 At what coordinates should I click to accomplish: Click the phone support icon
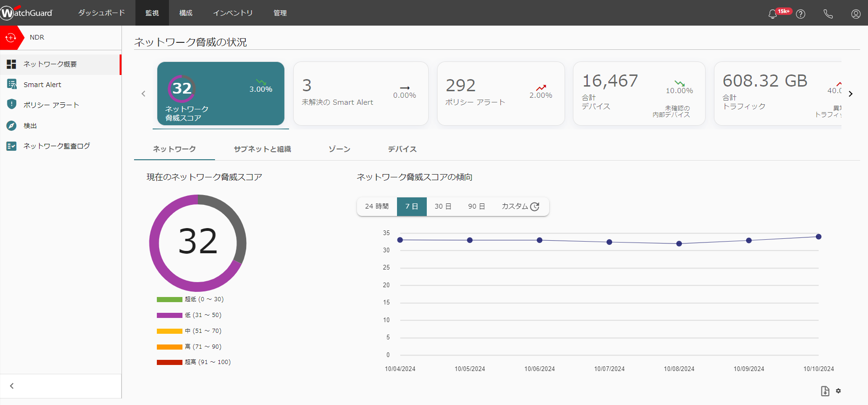[x=828, y=14]
